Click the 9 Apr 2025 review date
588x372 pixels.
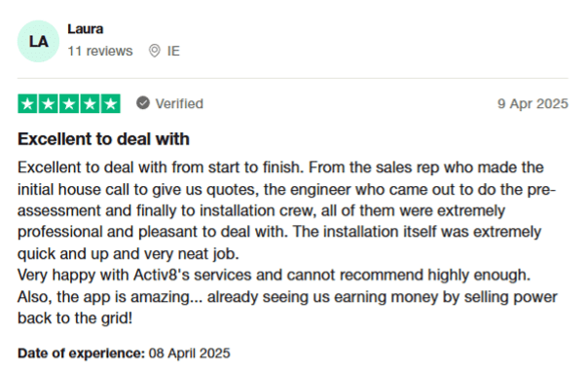tap(533, 103)
